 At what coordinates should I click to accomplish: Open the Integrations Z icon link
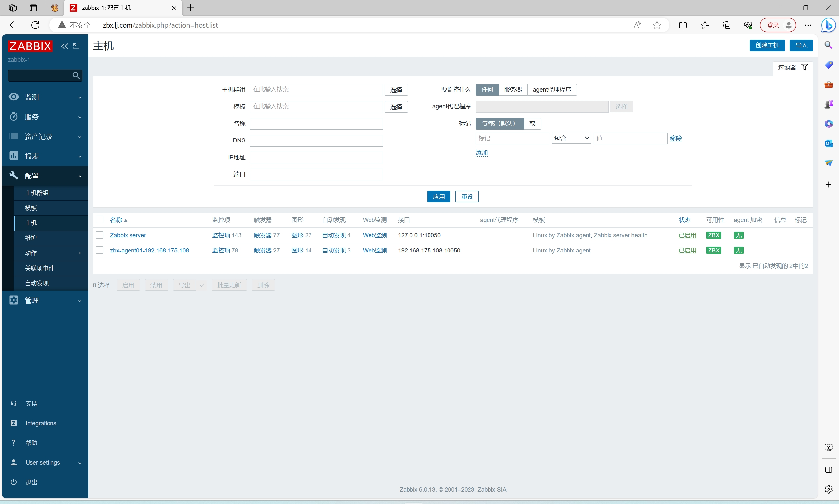pos(14,423)
